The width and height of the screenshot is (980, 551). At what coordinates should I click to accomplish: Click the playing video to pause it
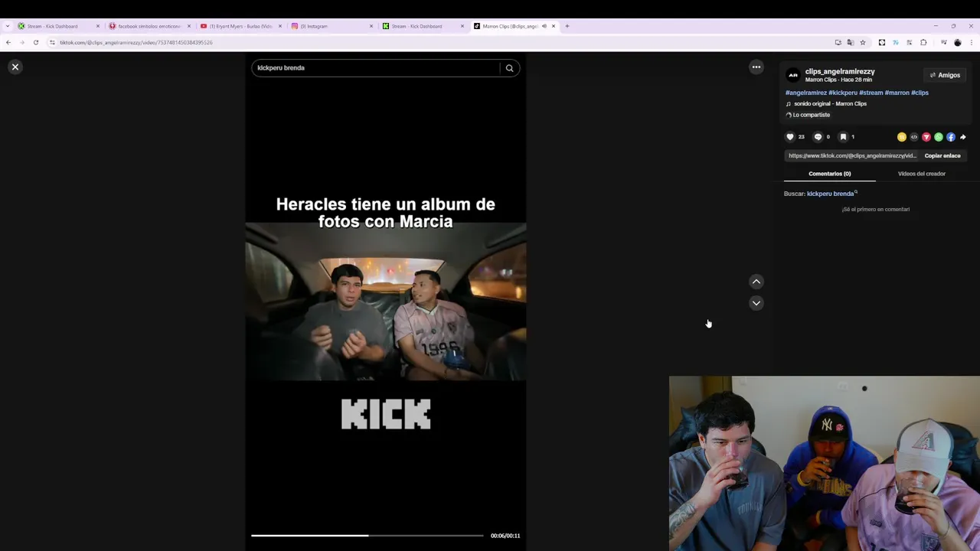coord(385,302)
